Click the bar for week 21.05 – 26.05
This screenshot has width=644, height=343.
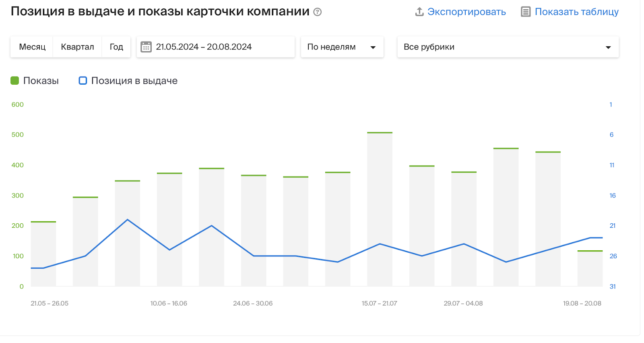point(43,254)
